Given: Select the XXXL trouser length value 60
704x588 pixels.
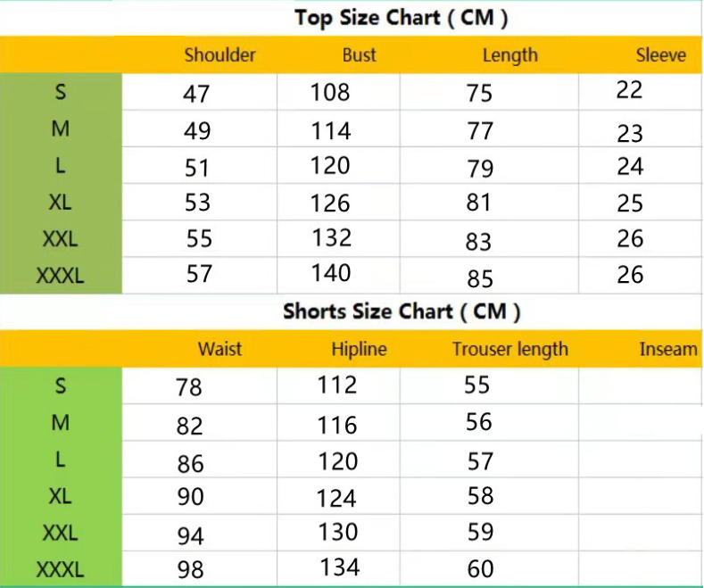Looking at the screenshot, I should [x=479, y=569].
